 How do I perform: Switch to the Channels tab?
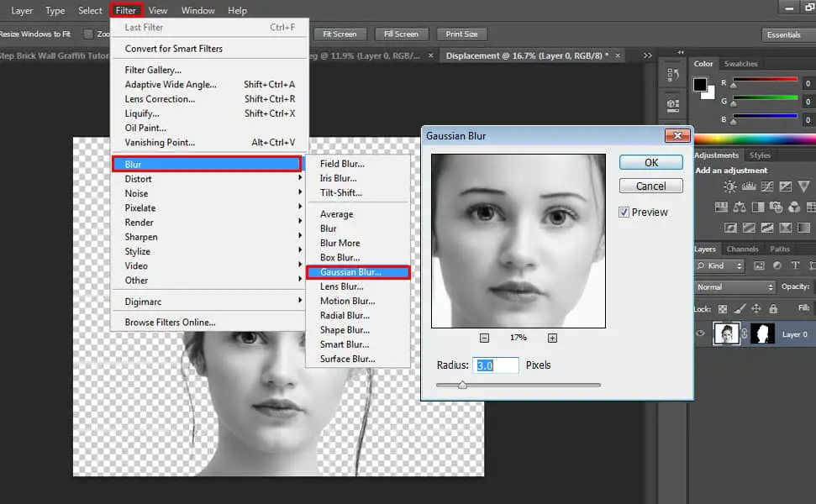[743, 249]
